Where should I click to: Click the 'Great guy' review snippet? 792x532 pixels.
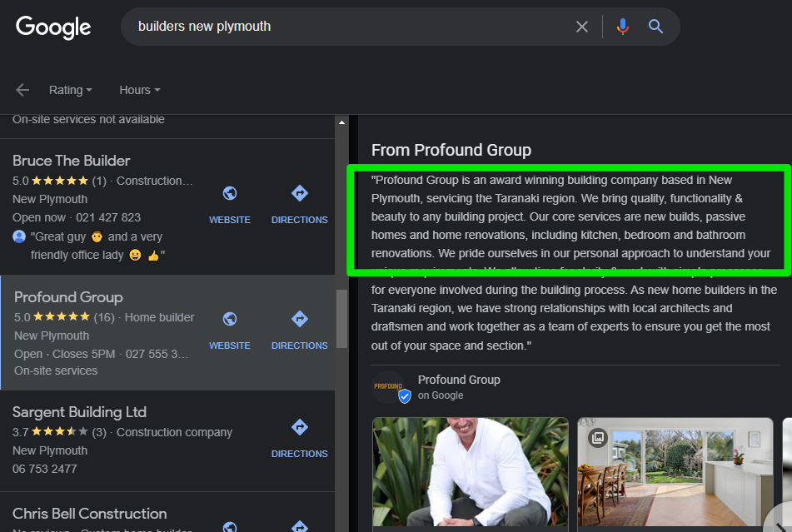pyautogui.click(x=97, y=246)
